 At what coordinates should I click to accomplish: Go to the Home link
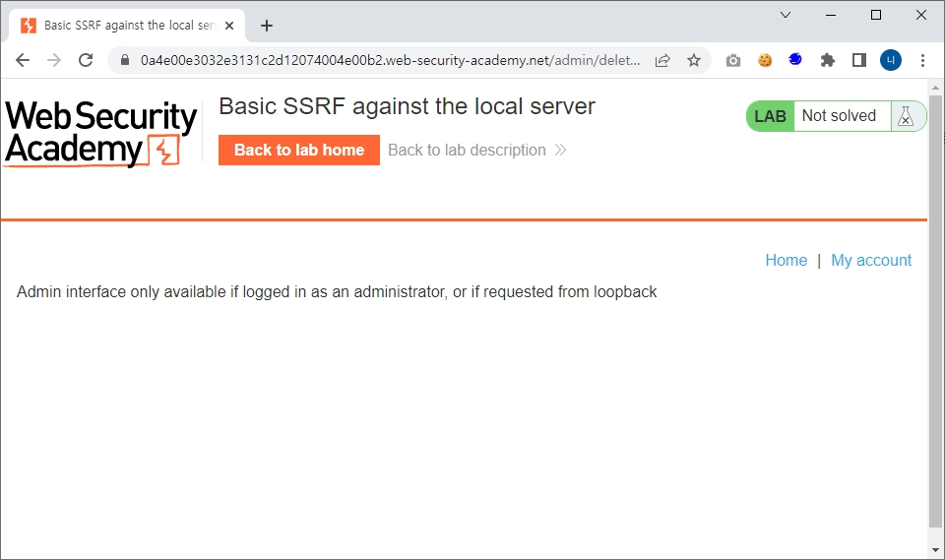(x=786, y=261)
